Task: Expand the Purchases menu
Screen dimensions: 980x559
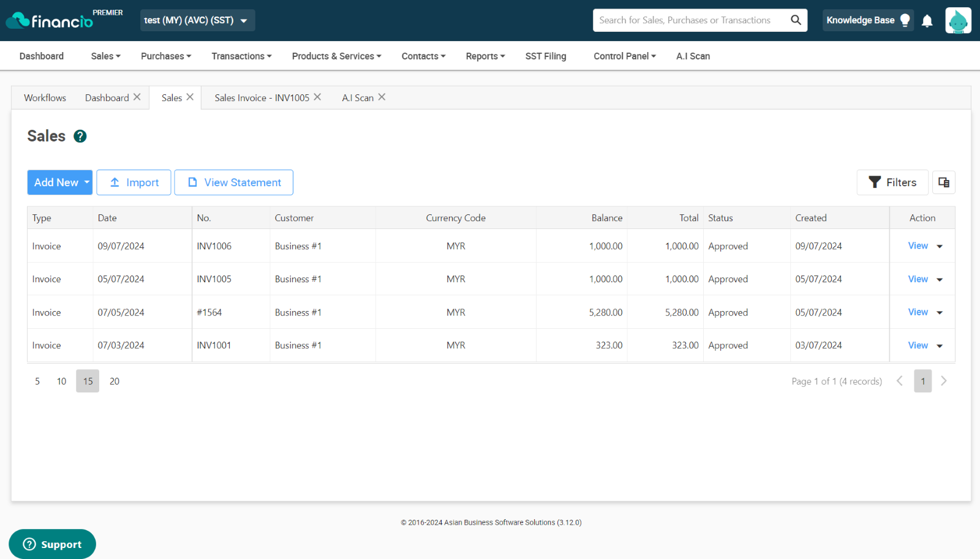Action: (166, 56)
